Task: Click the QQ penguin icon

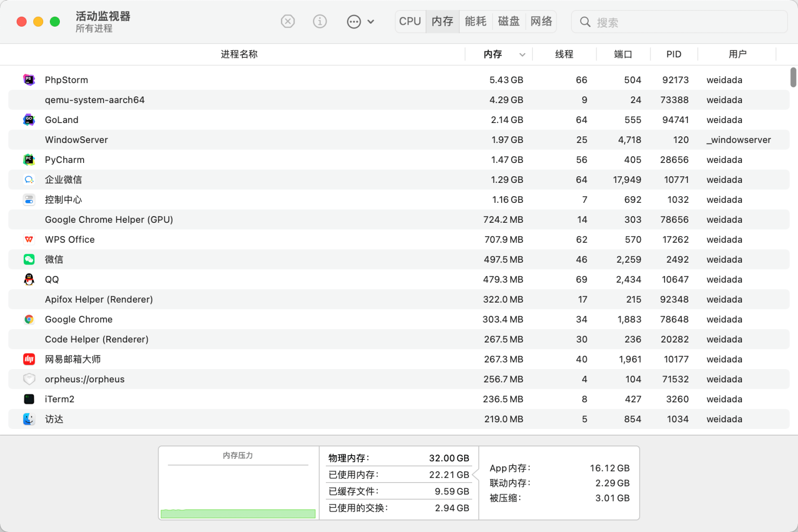Action: pyautogui.click(x=29, y=279)
